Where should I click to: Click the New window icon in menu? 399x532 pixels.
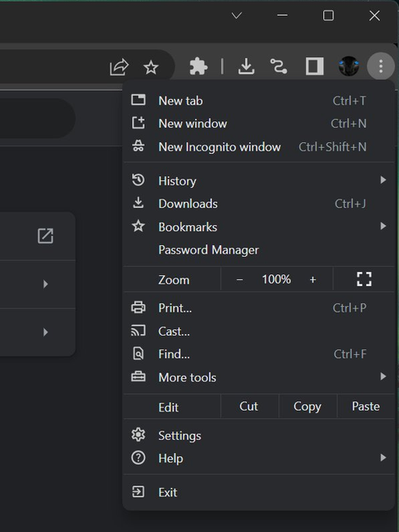pyautogui.click(x=138, y=123)
